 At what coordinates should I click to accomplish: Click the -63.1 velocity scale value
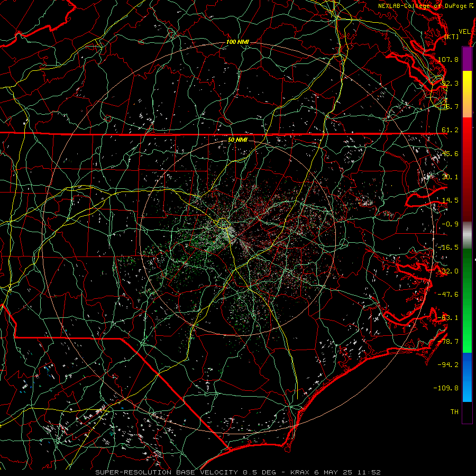pos(448,318)
